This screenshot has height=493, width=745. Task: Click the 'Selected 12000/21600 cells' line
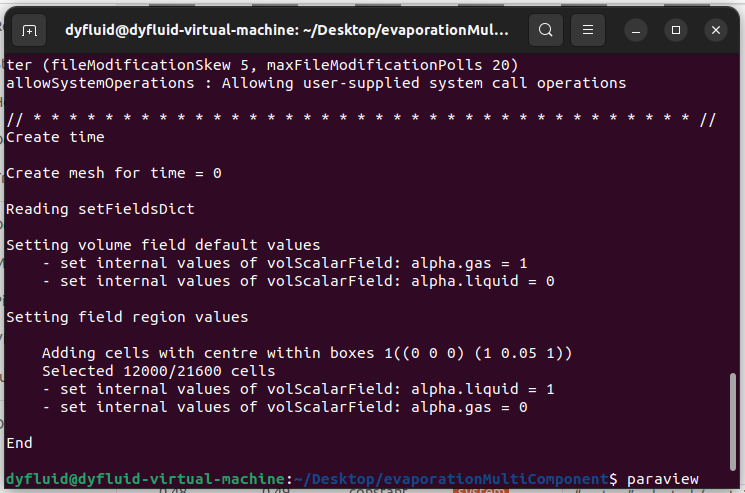[x=159, y=371]
